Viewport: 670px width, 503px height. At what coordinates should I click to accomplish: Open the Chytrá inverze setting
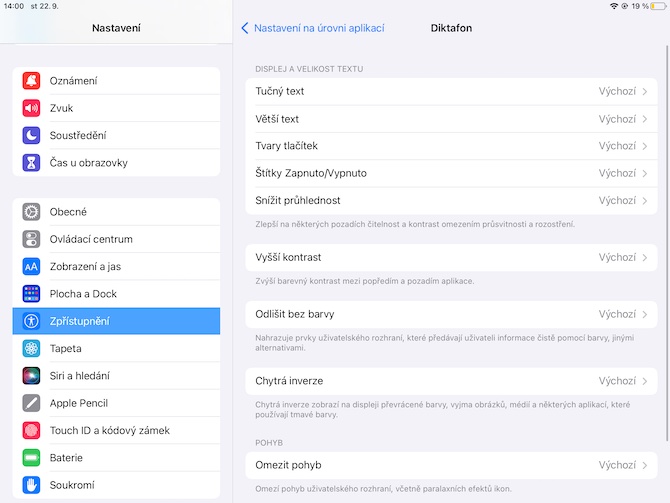click(x=450, y=381)
